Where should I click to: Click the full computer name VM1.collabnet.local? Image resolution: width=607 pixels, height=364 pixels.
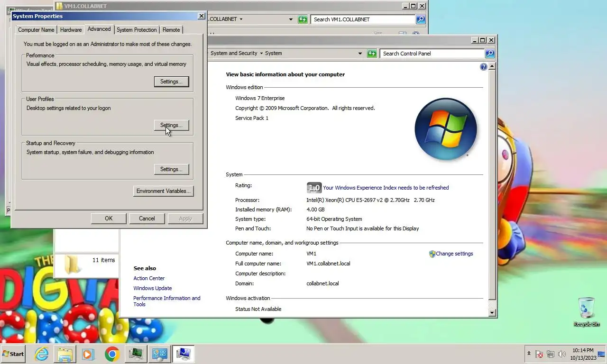tap(328, 264)
